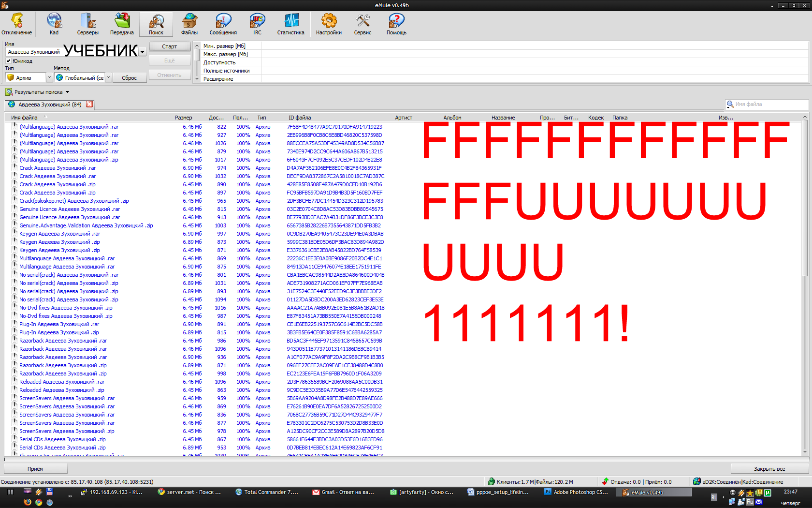Viewport: 812px width, 508px height.
Task: Sort by the Размер column header
Action: click(184, 118)
